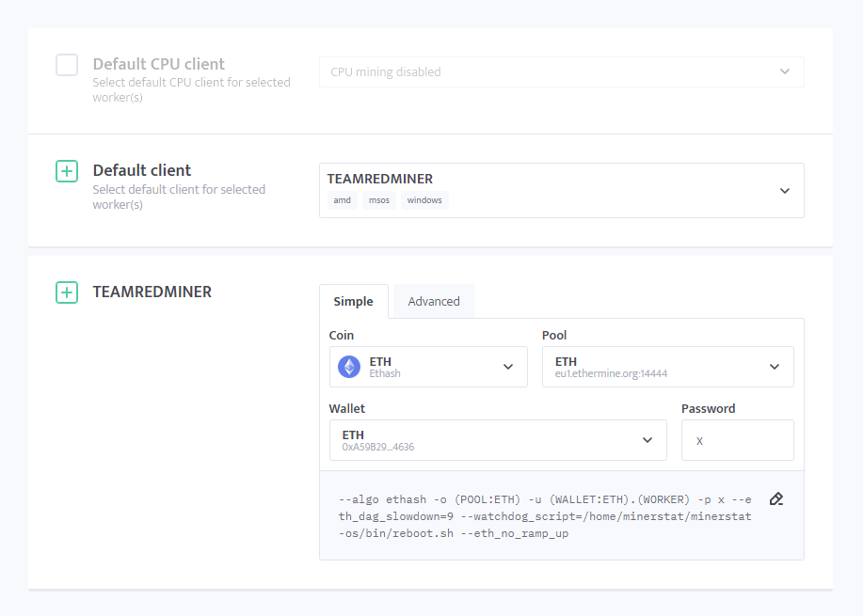Open the CPU mining disabled dropdown
The width and height of the screenshot is (863, 616).
(x=562, y=72)
